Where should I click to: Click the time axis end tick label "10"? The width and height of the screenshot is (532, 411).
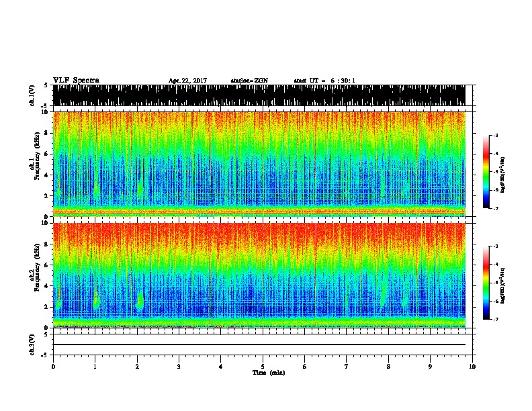472,367
